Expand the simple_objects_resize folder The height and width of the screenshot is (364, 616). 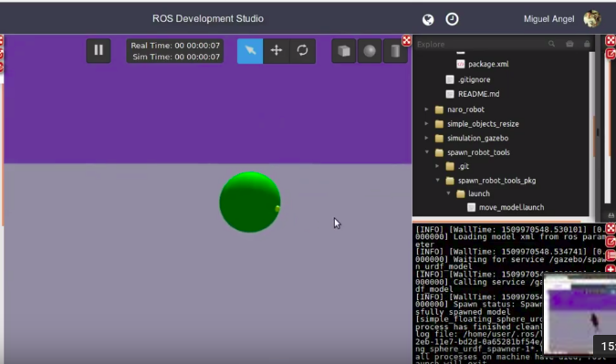tap(427, 124)
